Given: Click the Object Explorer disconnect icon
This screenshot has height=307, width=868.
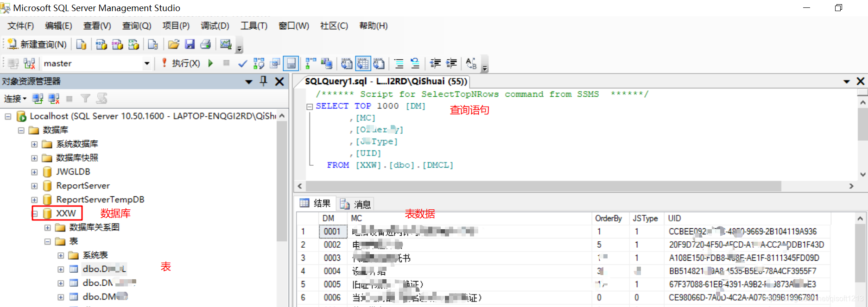Looking at the screenshot, I should [x=54, y=98].
